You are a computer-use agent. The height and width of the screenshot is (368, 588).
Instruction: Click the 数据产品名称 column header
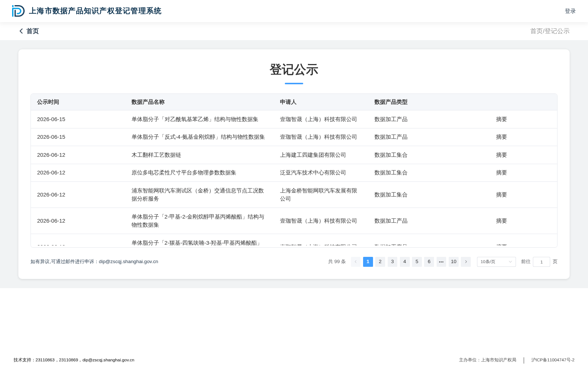[148, 102]
